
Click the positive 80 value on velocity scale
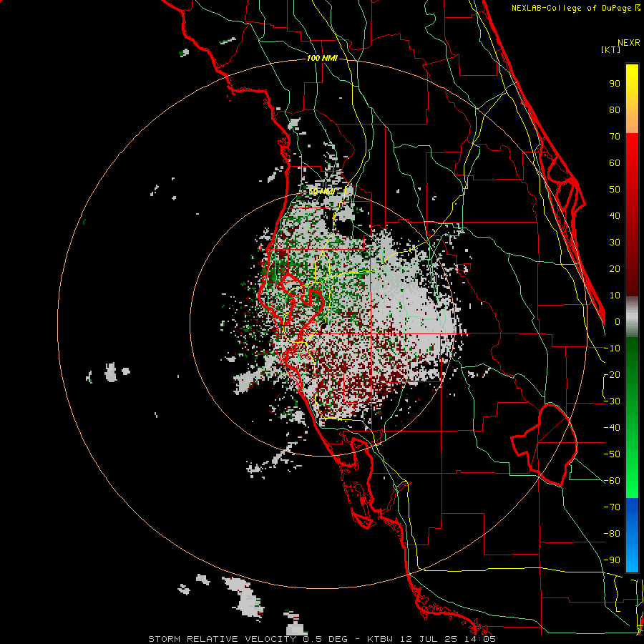pyautogui.click(x=615, y=109)
